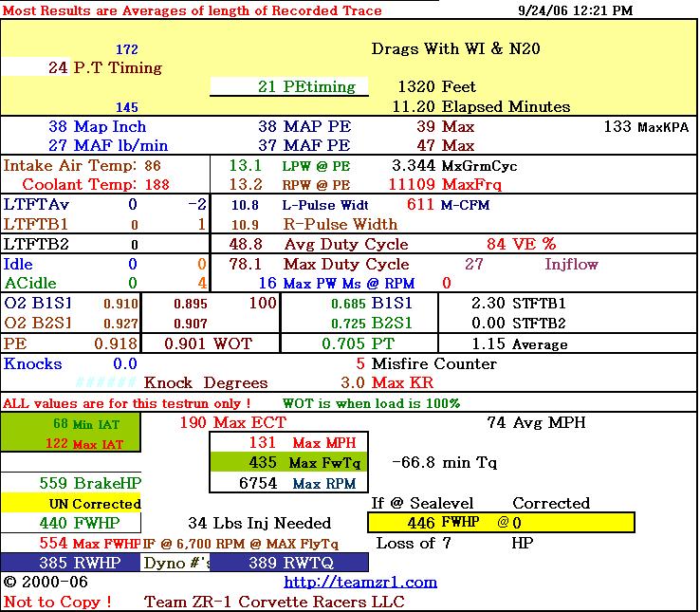
Task: Select the Knock Degrees label
Action: tap(206, 382)
